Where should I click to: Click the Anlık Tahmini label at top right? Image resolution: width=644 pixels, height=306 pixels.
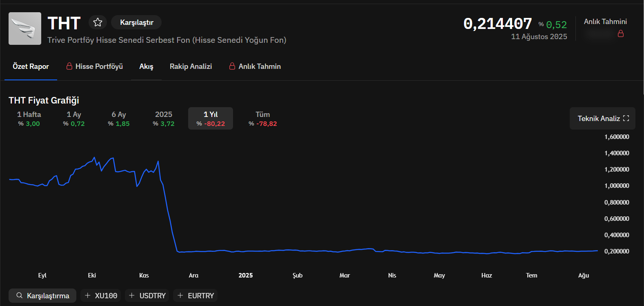[605, 22]
